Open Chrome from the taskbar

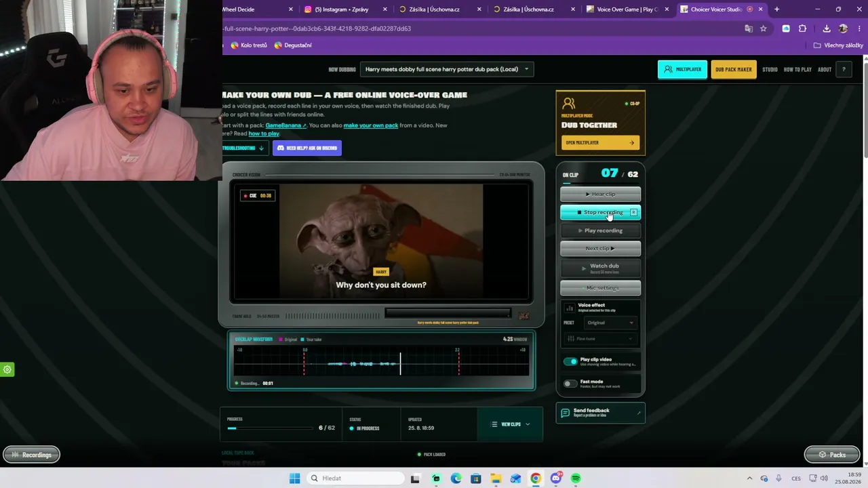click(536, 479)
